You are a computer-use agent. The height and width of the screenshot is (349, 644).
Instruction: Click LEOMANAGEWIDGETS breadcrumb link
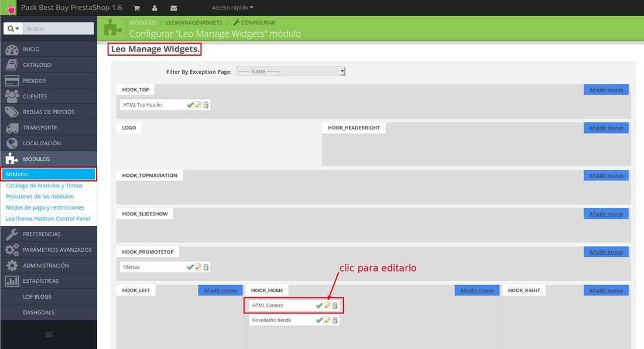194,23
